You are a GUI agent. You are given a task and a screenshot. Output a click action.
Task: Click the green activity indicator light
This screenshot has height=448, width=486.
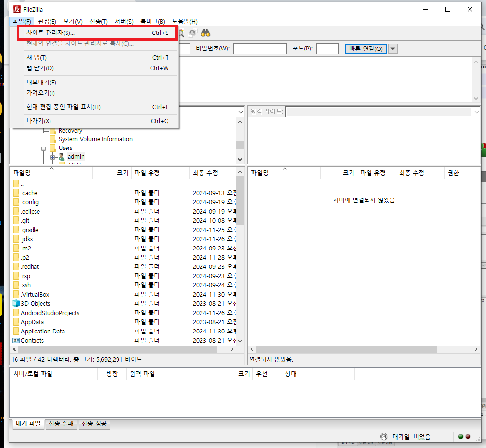[x=461, y=436]
